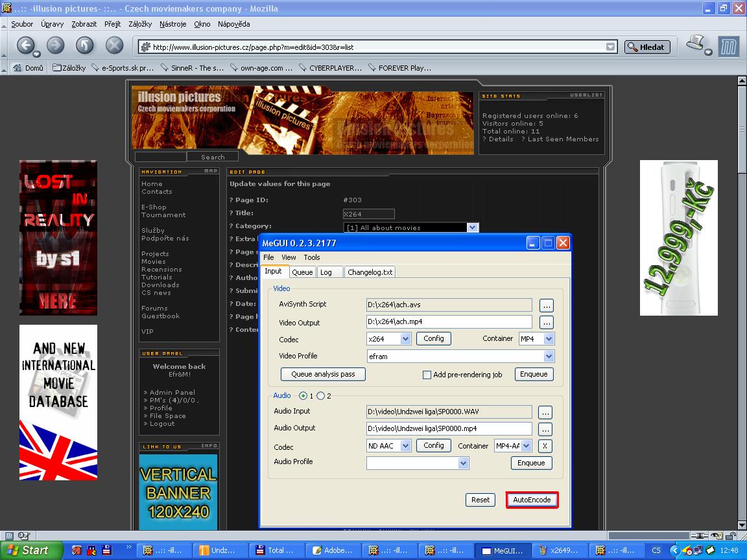Click the Reset button
Image resolution: width=747 pixels, height=560 pixels.
480,500
